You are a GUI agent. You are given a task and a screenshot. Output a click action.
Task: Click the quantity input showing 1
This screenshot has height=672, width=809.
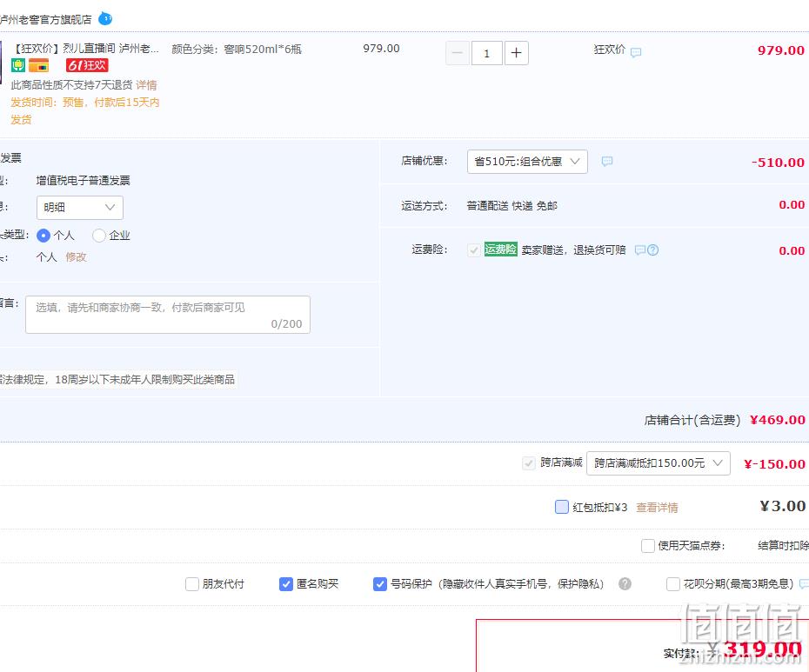pyautogui.click(x=486, y=53)
